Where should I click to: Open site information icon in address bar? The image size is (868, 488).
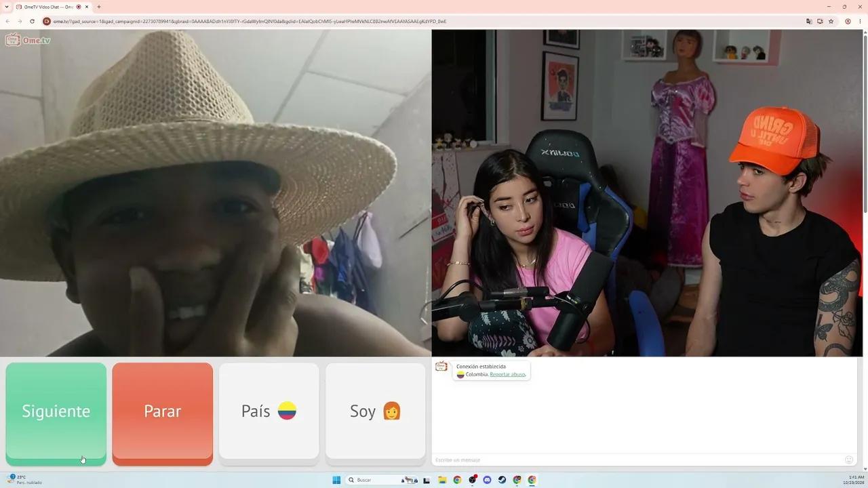[x=47, y=21]
